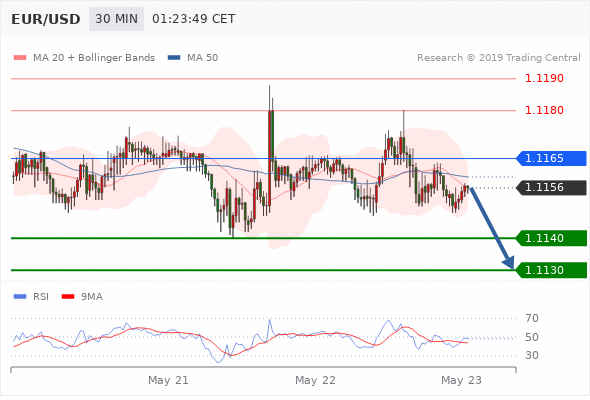Viewport: 590px width, 400px height.
Task: Toggle the RSI legend label
Action: pos(41,297)
